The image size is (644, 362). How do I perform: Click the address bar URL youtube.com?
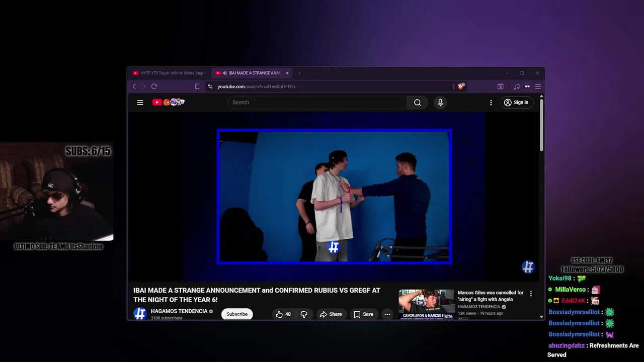click(256, 86)
